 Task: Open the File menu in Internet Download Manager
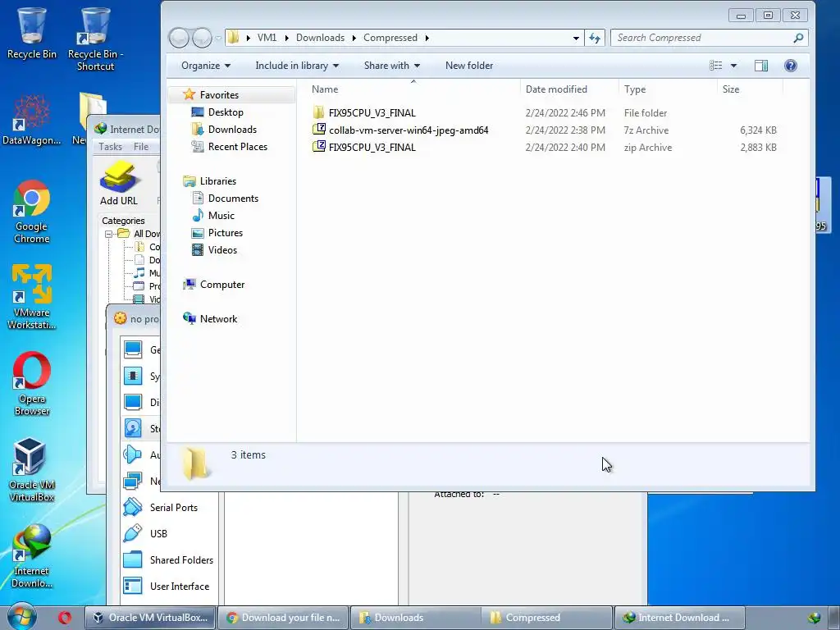[x=141, y=146]
